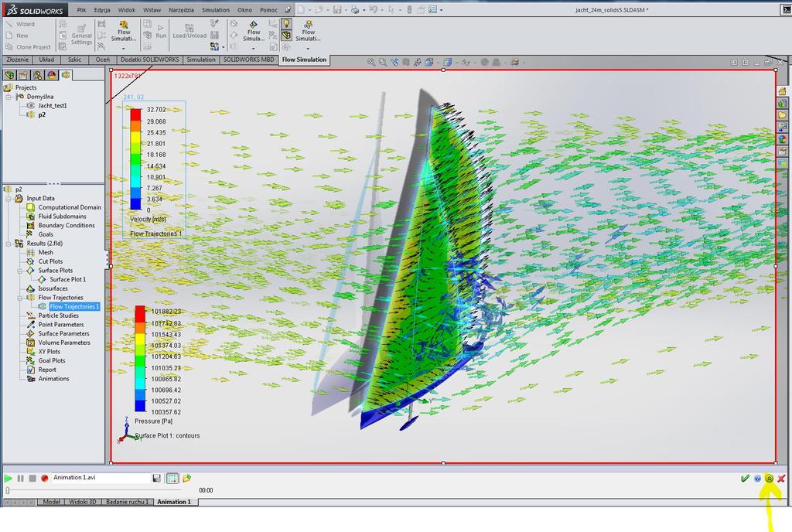Image resolution: width=792 pixels, height=532 pixels.
Task: Switch to the SOLIDWORKS MBD ribbon tab
Action: click(x=248, y=60)
